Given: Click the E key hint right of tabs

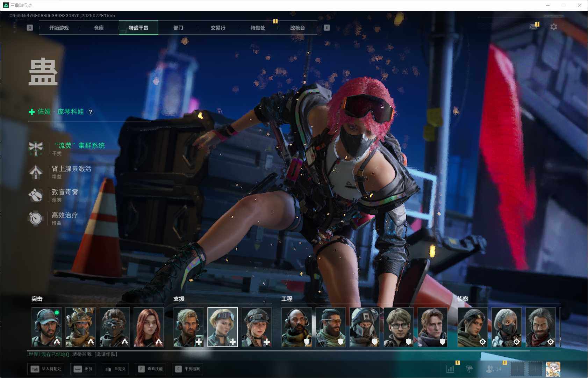Looking at the screenshot, I should tap(327, 28).
